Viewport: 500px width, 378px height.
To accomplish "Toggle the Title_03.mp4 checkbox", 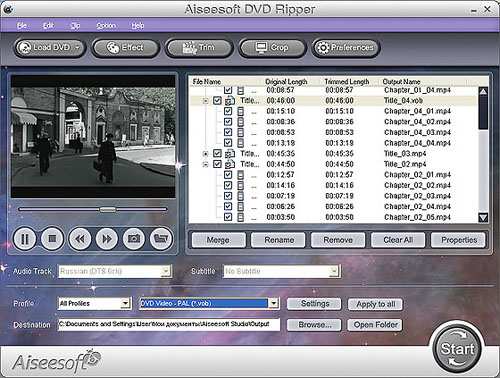I will 217,153.
